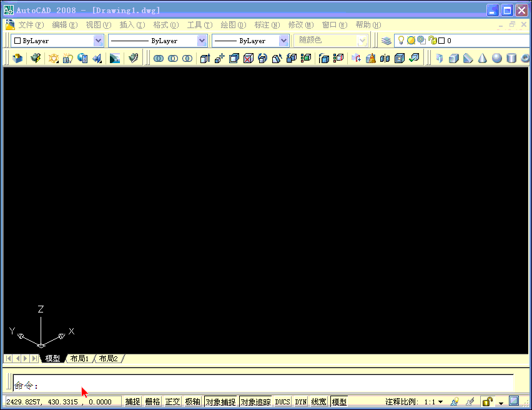Viewport: 532px width, 410px height.
Task: Switch to the 布局1 tab
Action: (80, 358)
